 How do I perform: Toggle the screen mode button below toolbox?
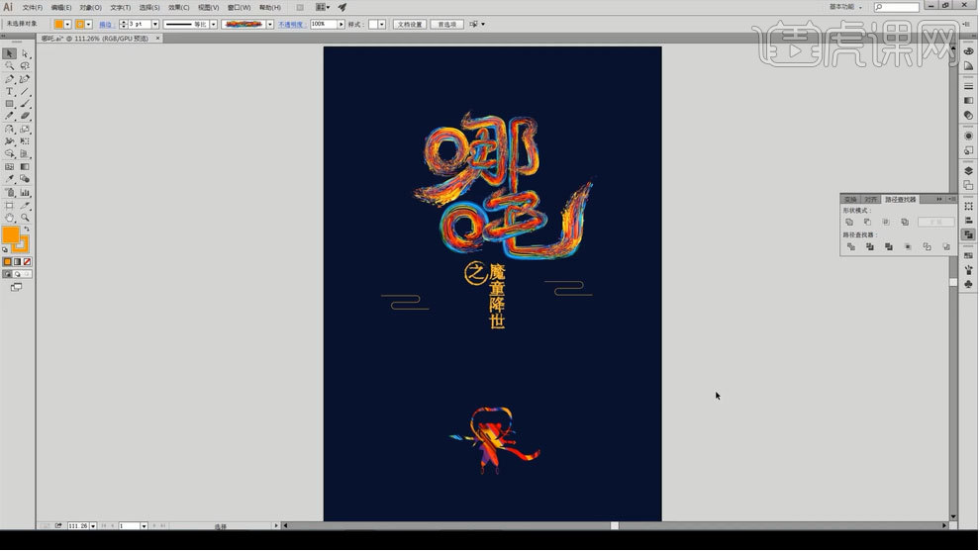pos(16,287)
